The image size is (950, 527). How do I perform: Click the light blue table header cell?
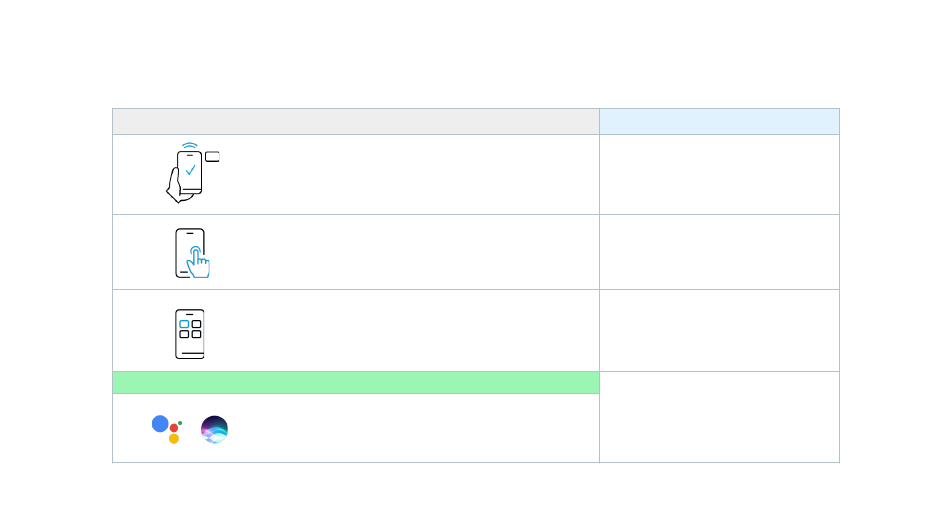point(719,121)
